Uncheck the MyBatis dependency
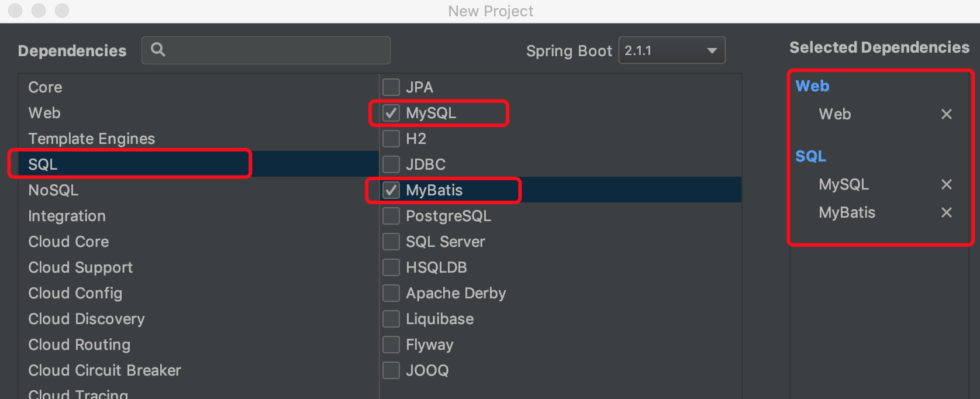This screenshot has height=399, width=980. (x=391, y=190)
